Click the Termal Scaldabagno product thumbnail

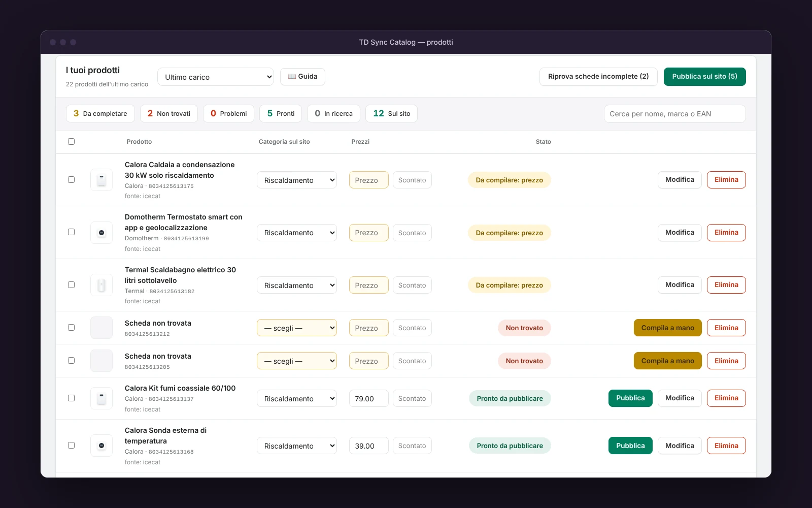click(x=101, y=285)
